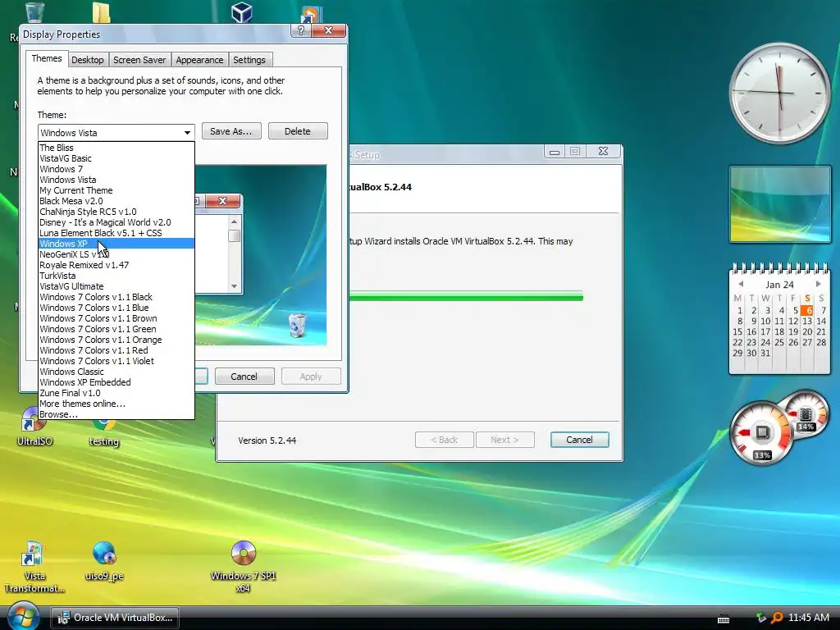Go to next month in calendar gadget

point(818,284)
